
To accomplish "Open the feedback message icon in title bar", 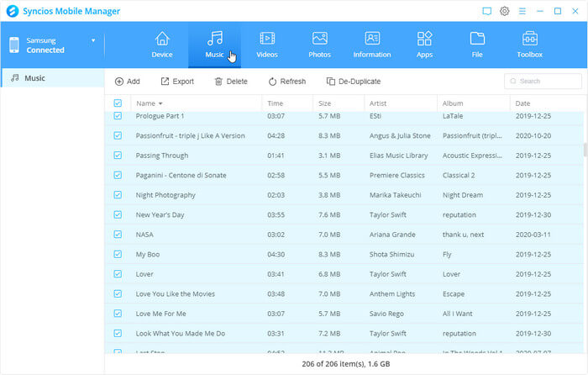I will pyautogui.click(x=486, y=11).
